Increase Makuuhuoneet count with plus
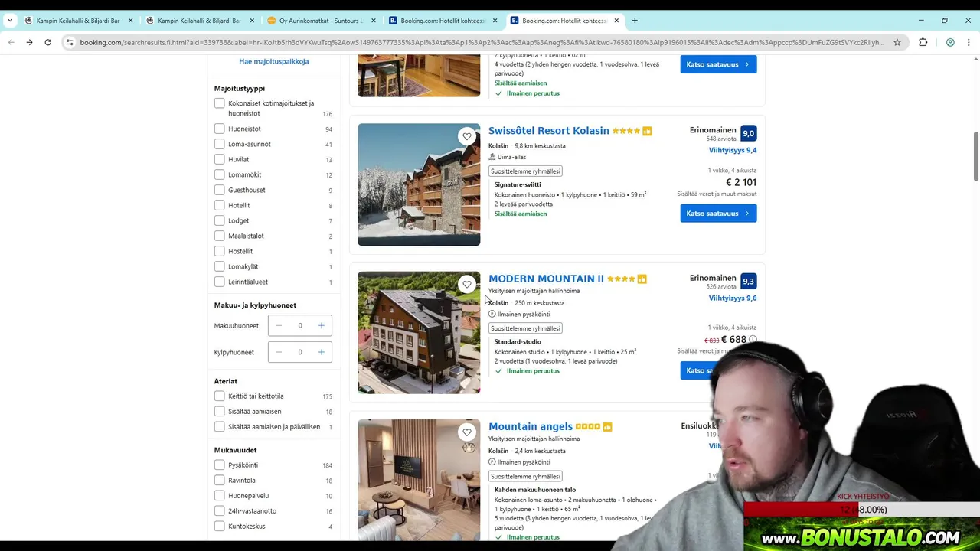This screenshot has height=551, width=980. point(322,326)
